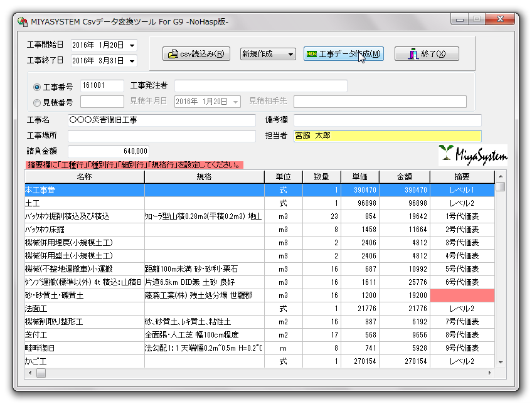Click the レベル1 摘要 cell
This screenshot has height=404, width=532.
pyautogui.click(x=462, y=190)
